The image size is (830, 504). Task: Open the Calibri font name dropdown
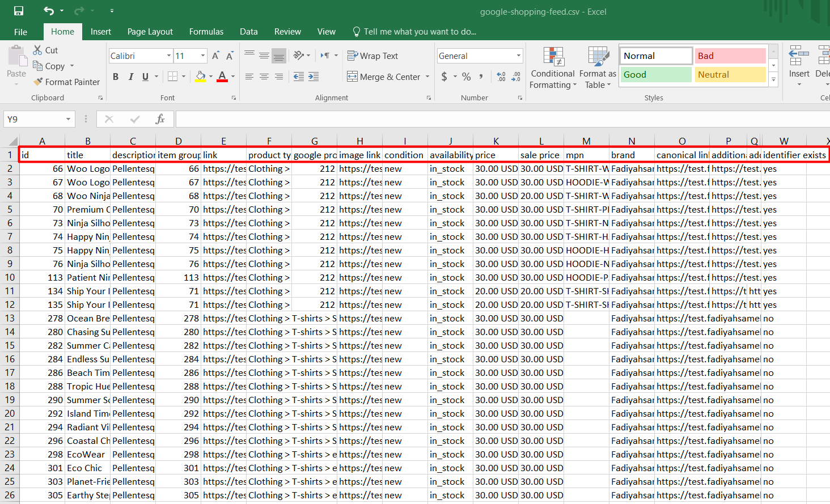tap(169, 56)
